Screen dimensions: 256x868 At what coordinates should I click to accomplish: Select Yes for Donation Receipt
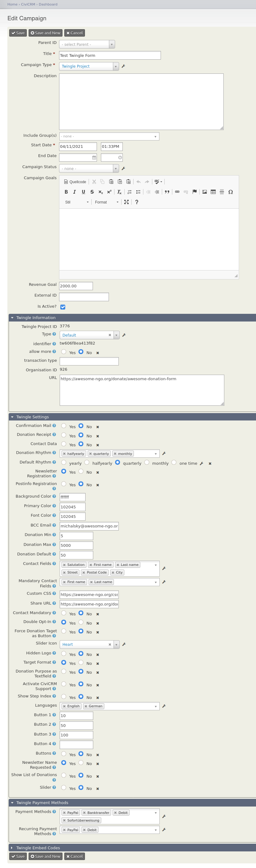coord(64,435)
